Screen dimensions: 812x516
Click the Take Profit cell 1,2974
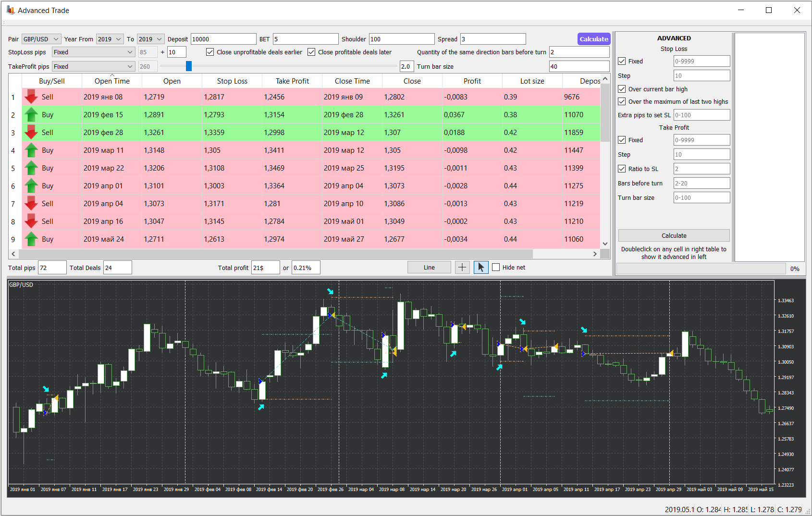point(292,239)
